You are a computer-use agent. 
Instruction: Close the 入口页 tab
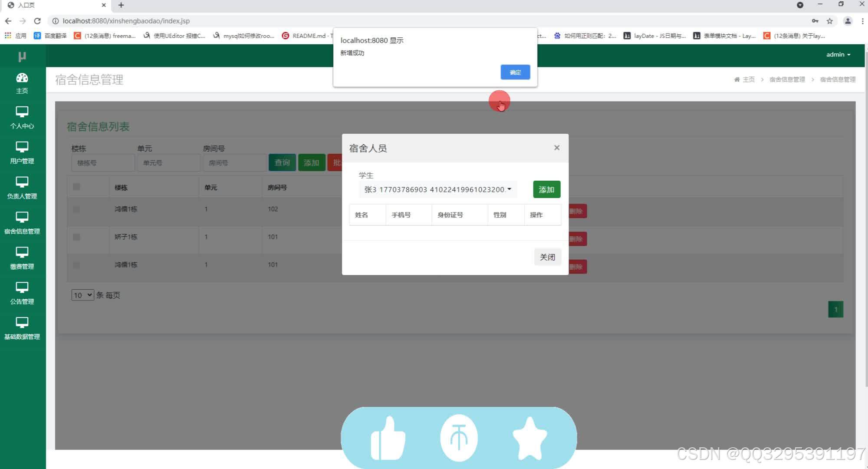point(104,5)
